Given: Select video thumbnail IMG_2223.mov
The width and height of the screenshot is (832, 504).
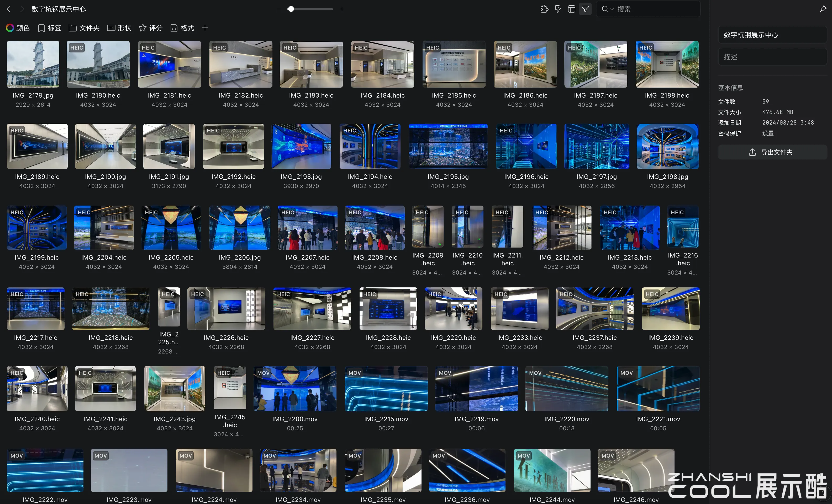Looking at the screenshot, I should tap(129, 470).
